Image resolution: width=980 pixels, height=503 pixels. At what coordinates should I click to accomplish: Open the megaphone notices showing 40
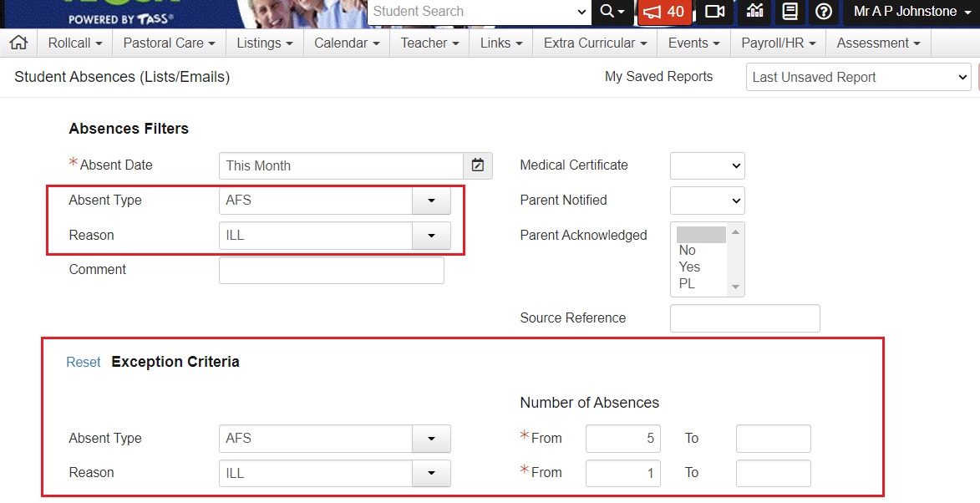pyautogui.click(x=663, y=12)
